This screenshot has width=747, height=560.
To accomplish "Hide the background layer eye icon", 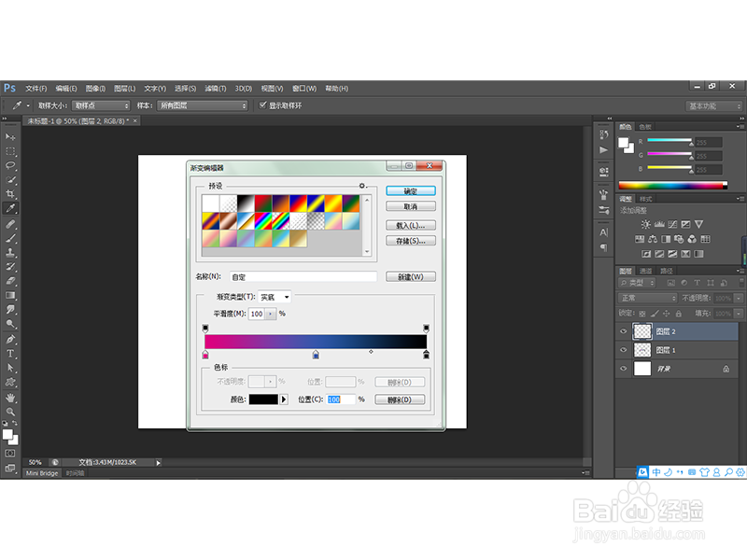I will tap(623, 369).
